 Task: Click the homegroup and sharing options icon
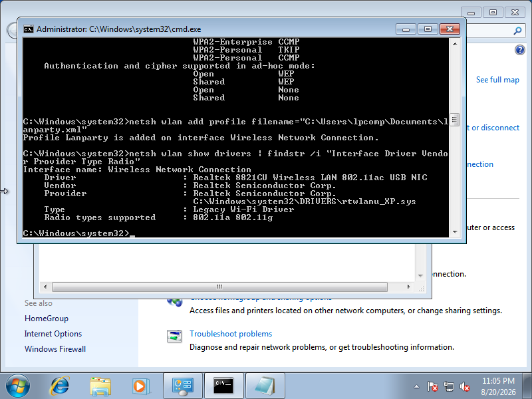coord(175,301)
